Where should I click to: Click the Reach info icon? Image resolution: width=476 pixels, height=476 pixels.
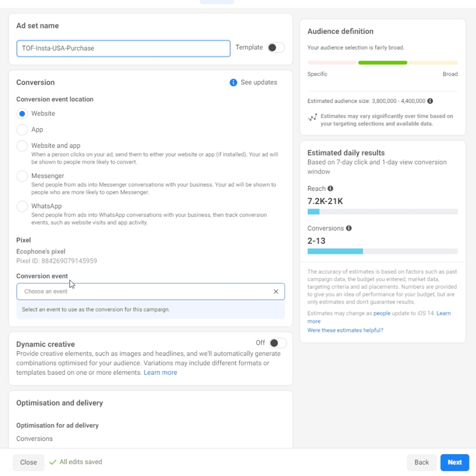pos(330,188)
